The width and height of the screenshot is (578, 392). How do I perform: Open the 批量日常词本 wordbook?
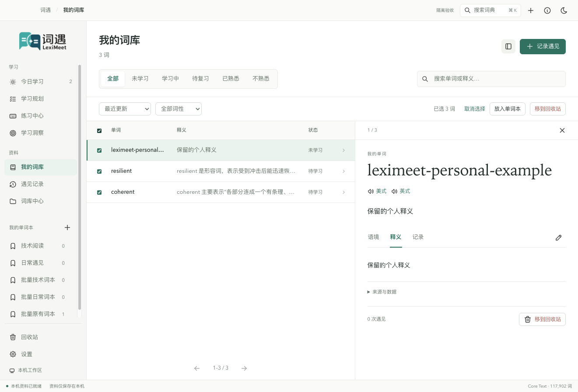(37, 297)
